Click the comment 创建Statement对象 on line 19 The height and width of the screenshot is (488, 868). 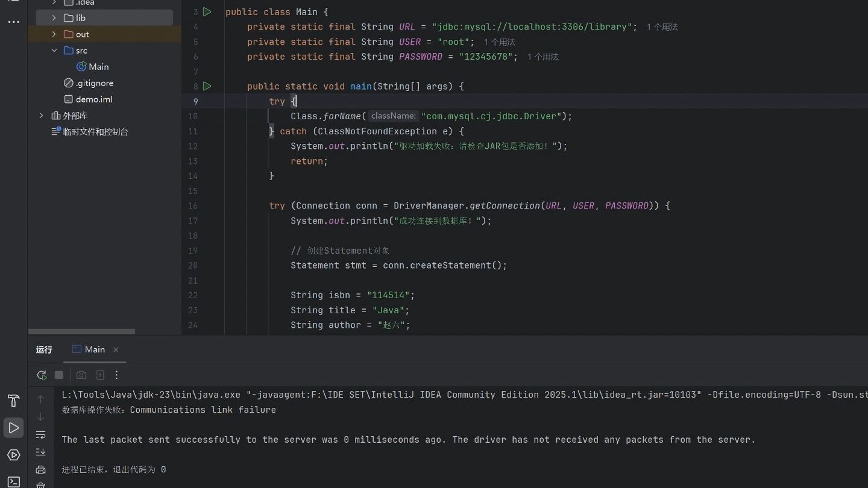(340, 251)
